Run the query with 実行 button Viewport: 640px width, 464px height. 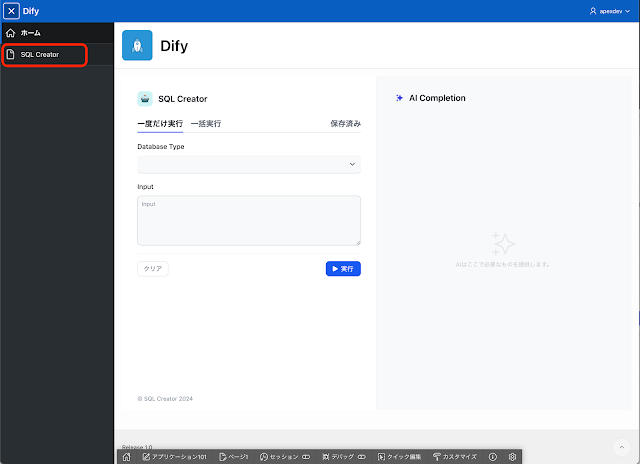(343, 269)
